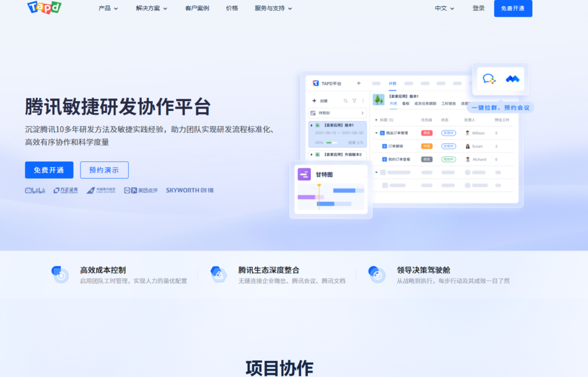This screenshot has height=377, width=588.
Task: Click the sort icon in the mockup sidebar
Action: tap(346, 101)
